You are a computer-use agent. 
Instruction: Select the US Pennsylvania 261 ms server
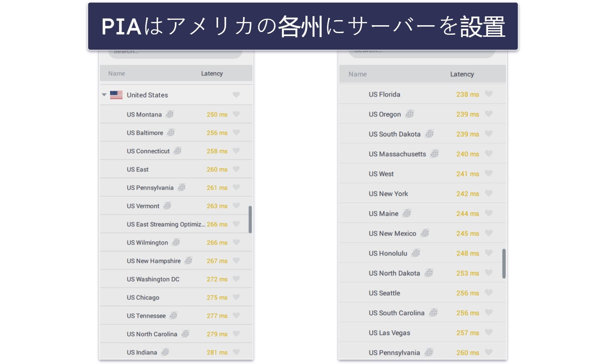point(176,187)
